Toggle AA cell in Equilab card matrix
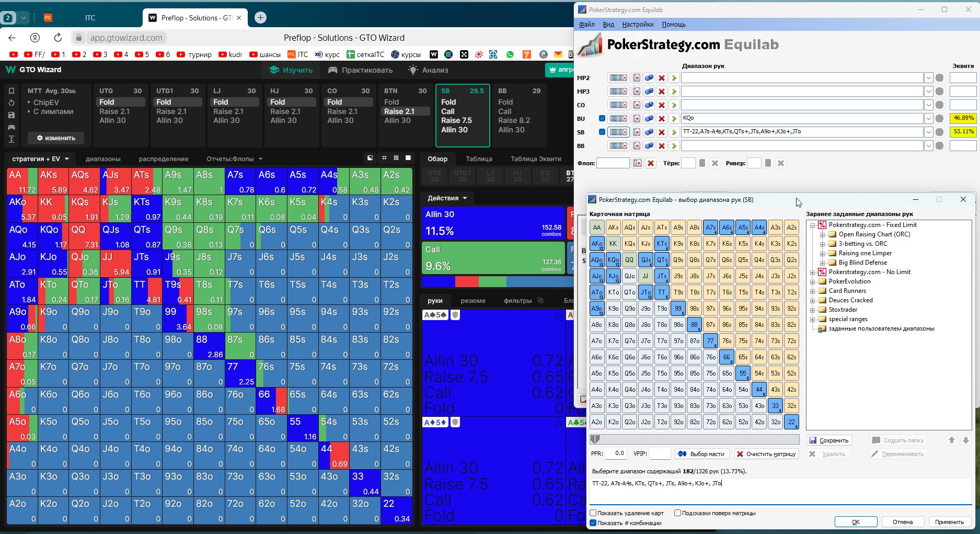 coord(597,228)
